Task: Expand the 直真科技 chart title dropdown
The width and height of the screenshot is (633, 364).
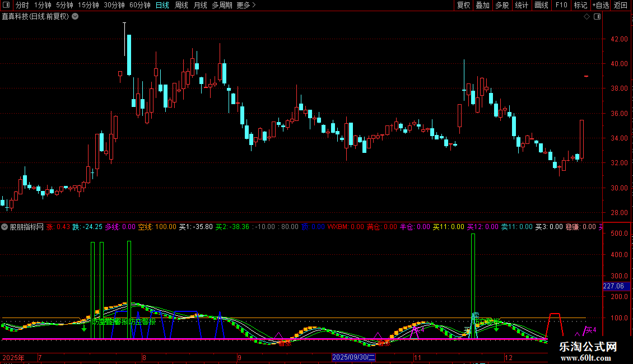Action: pos(75,17)
